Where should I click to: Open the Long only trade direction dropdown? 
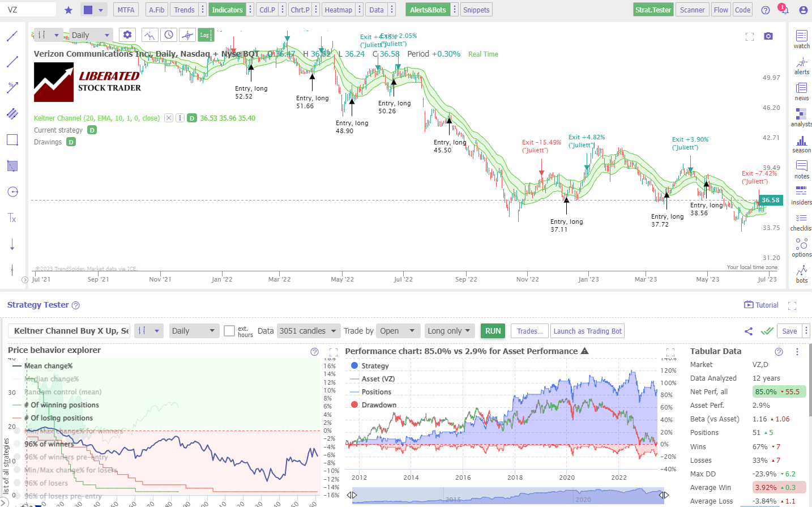449,331
